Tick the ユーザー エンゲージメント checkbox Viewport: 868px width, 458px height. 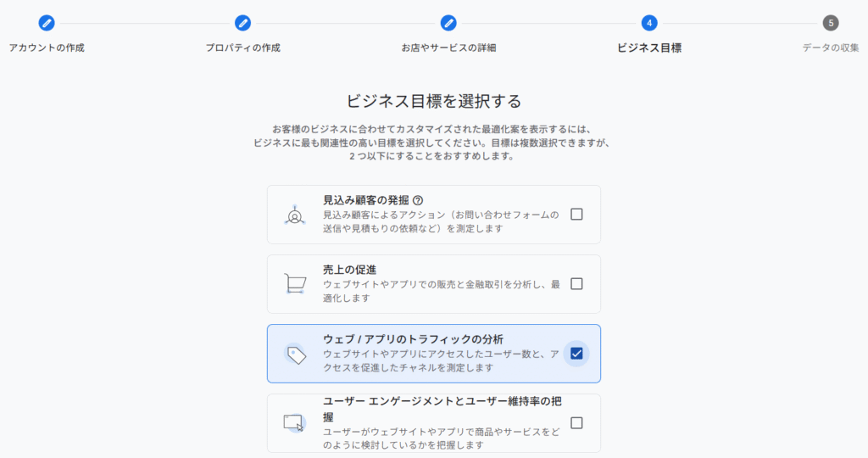(x=576, y=422)
